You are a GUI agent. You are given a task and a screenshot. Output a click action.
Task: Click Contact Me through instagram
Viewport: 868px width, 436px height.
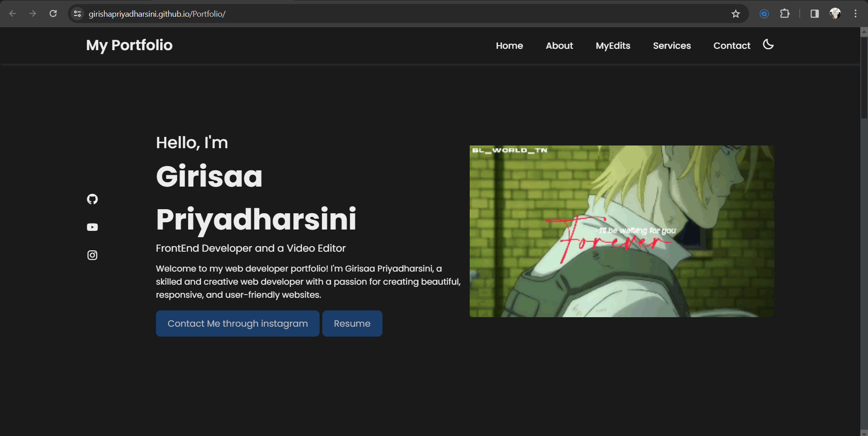pyautogui.click(x=237, y=323)
